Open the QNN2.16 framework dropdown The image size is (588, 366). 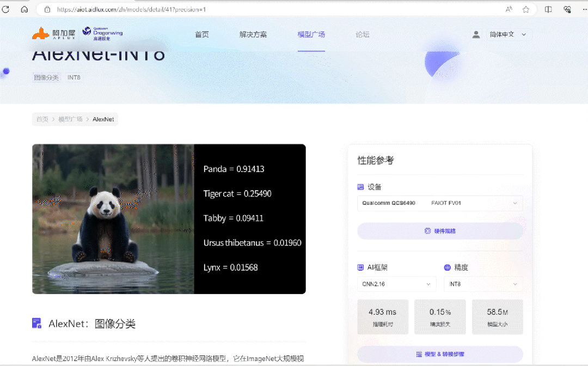[x=397, y=284]
